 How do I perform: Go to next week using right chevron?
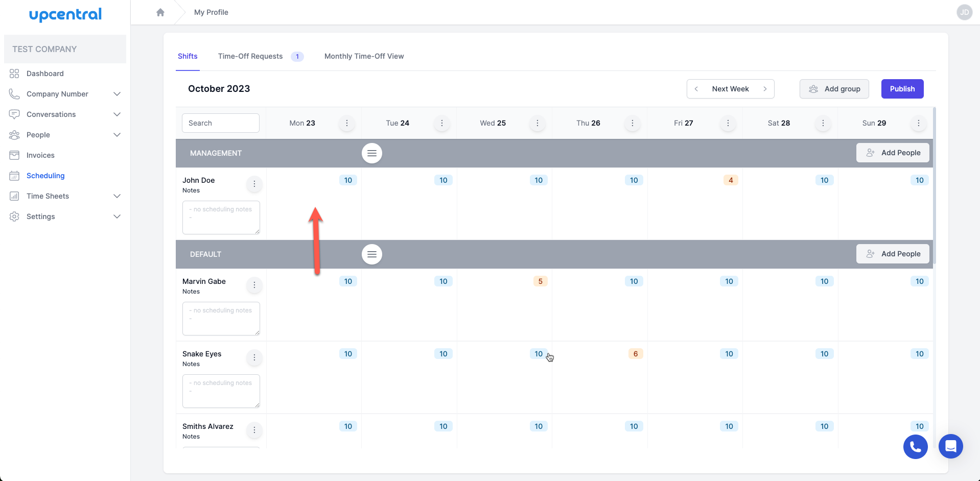765,89
